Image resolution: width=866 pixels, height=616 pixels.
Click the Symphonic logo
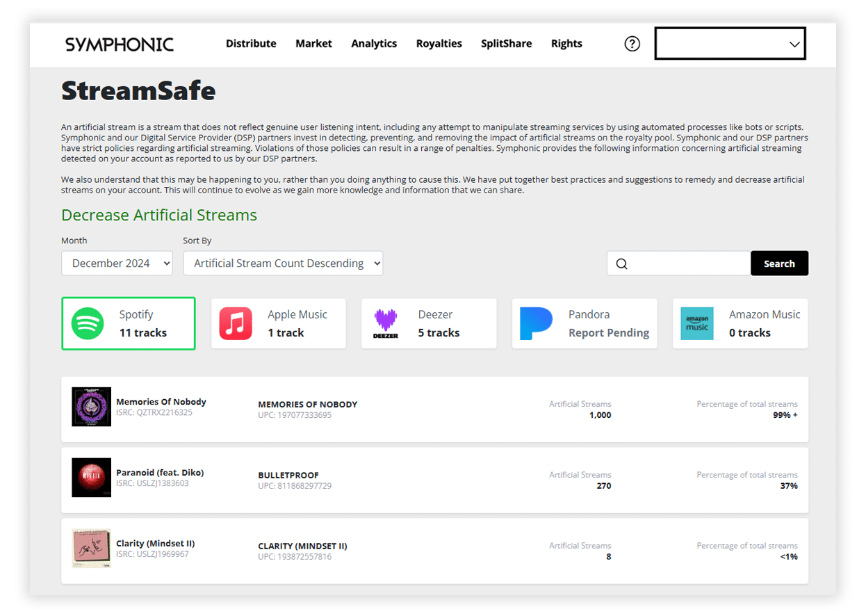pyautogui.click(x=119, y=44)
